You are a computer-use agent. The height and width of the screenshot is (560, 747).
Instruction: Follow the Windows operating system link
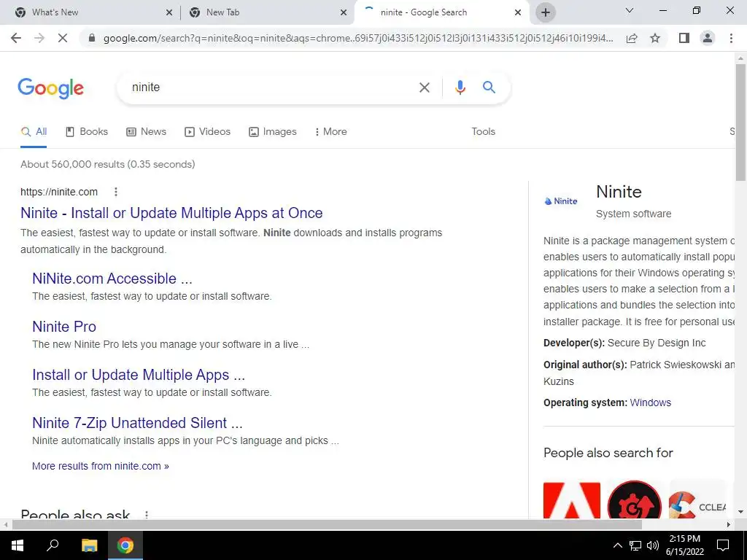(650, 402)
